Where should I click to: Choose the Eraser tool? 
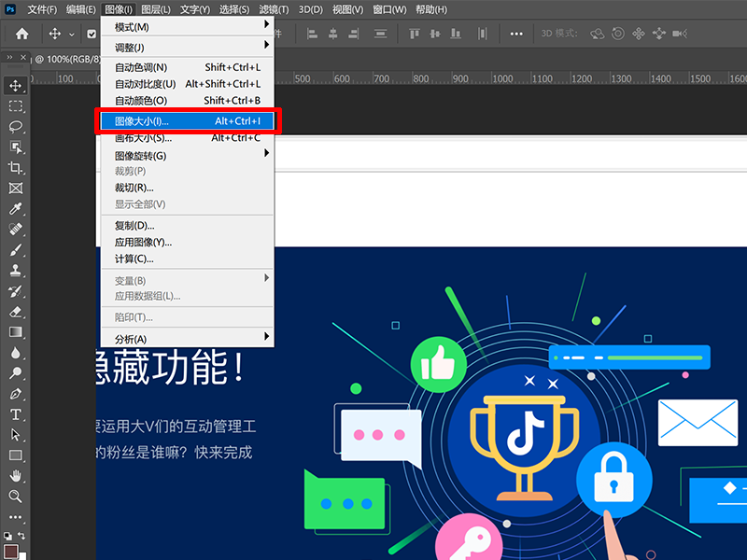pyautogui.click(x=16, y=312)
